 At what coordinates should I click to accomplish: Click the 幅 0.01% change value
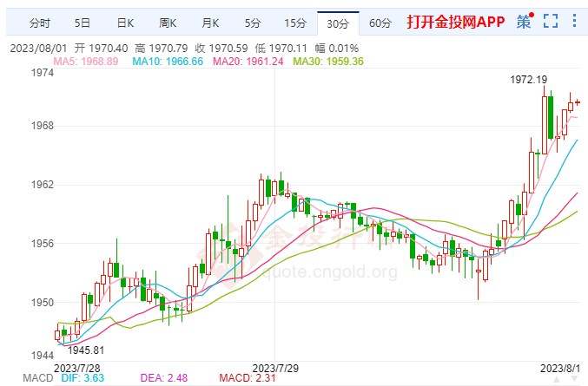coord(337,49)
